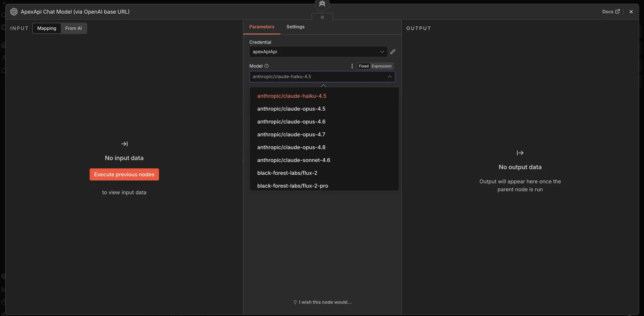Choose anthropic/claude-sonnet-4.6 option
The image size is (644, 316).
pos(324,160)
